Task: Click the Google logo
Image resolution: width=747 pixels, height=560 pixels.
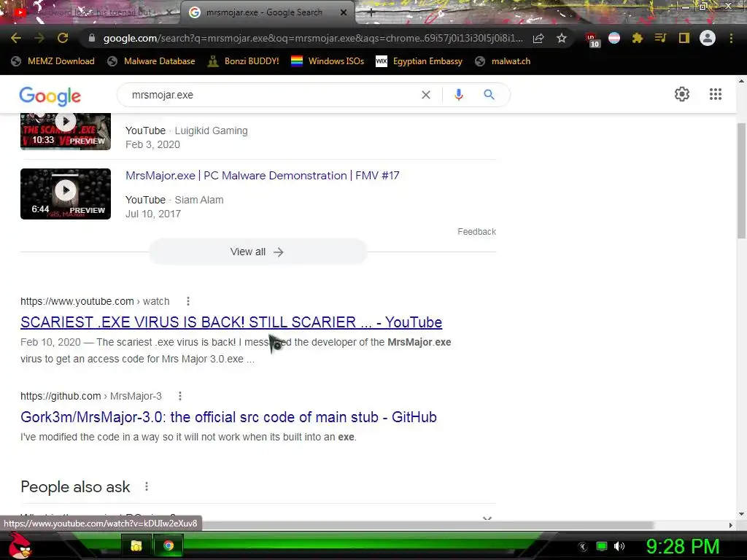Action: pyautogui.click(x=50, y=96)
